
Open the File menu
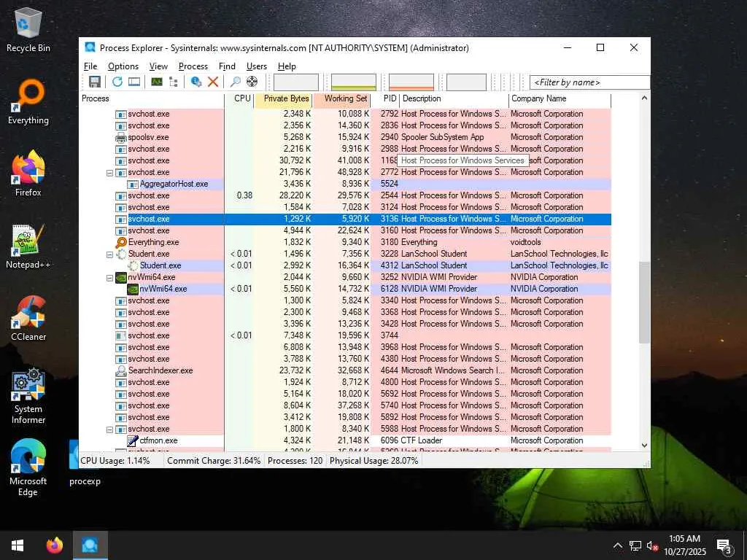(90, 66)
